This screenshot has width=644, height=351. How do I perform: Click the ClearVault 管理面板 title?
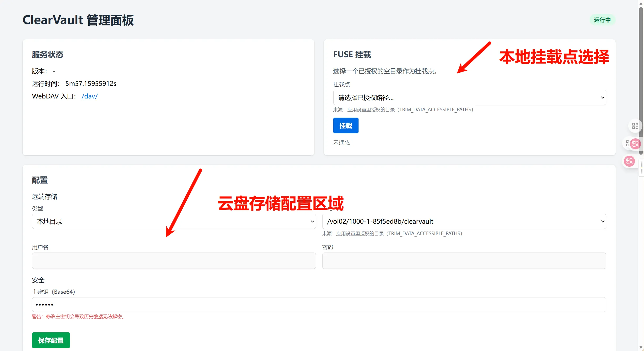(78, 20)
